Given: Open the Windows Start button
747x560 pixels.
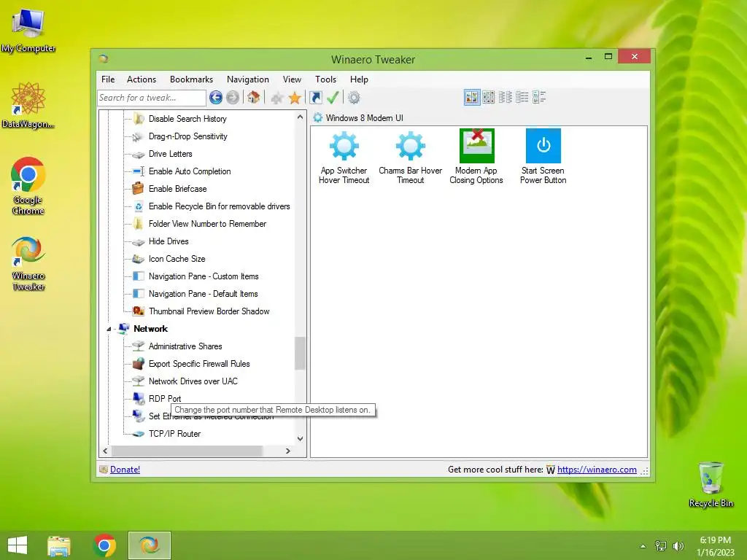Looking at the screenshot, I should pyautogui.click(x=18, y=545).
